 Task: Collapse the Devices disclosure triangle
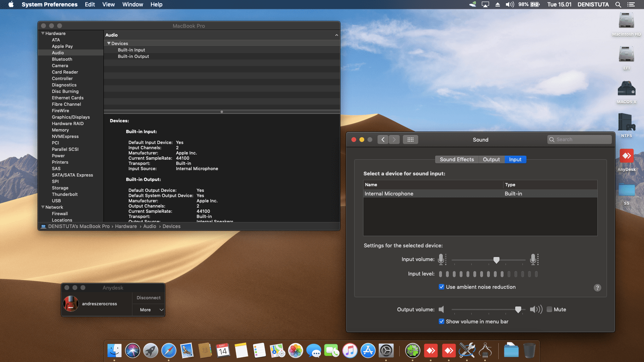click(109, 43)
